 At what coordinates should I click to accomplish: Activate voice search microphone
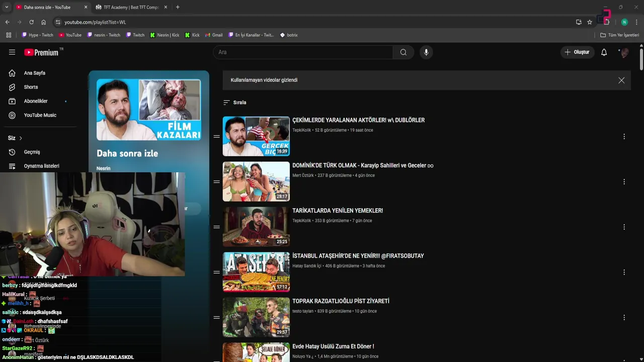coord(426,52)
